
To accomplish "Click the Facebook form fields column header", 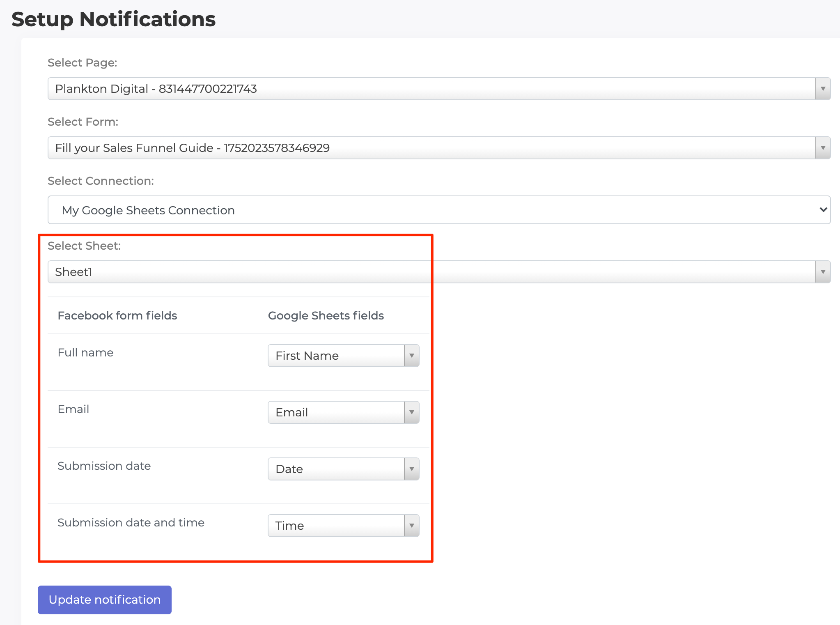I will 117,315.
